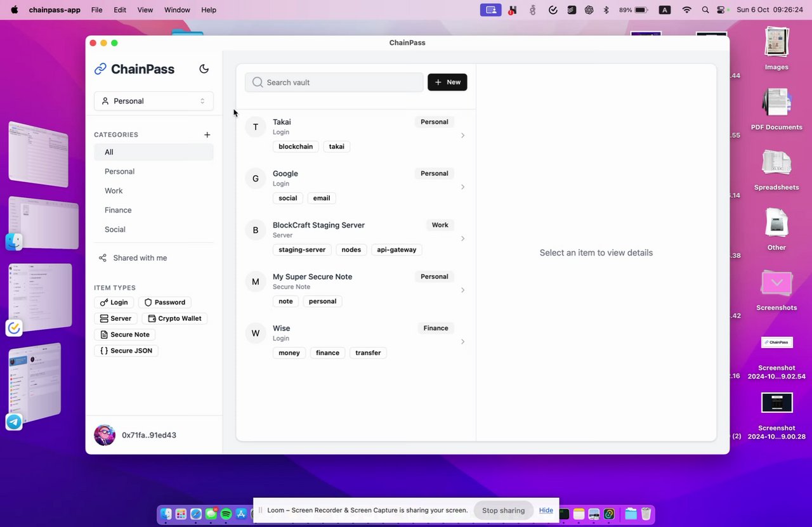Screen dimensions: 812x527
Task: Open the View menu
Action: [145, 10]
